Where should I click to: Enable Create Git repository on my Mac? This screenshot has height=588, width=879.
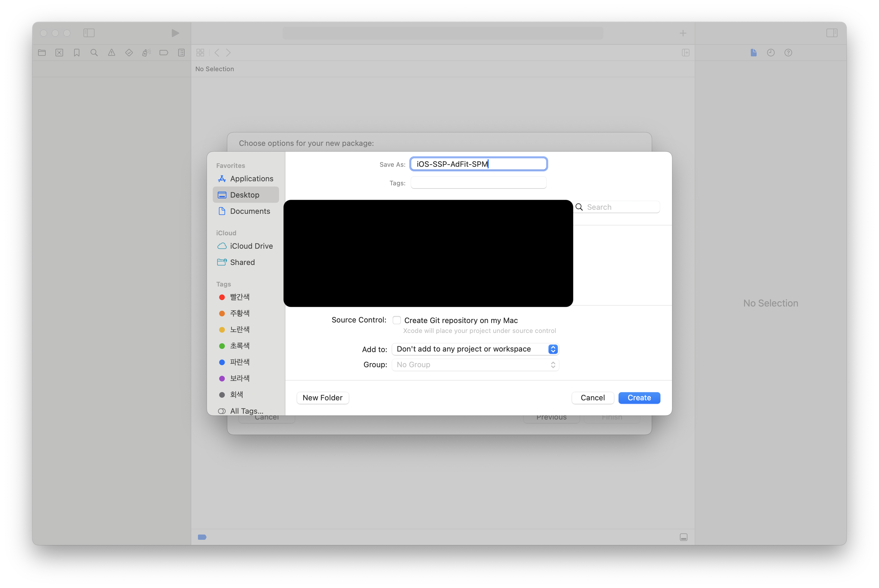pos(396,320)
